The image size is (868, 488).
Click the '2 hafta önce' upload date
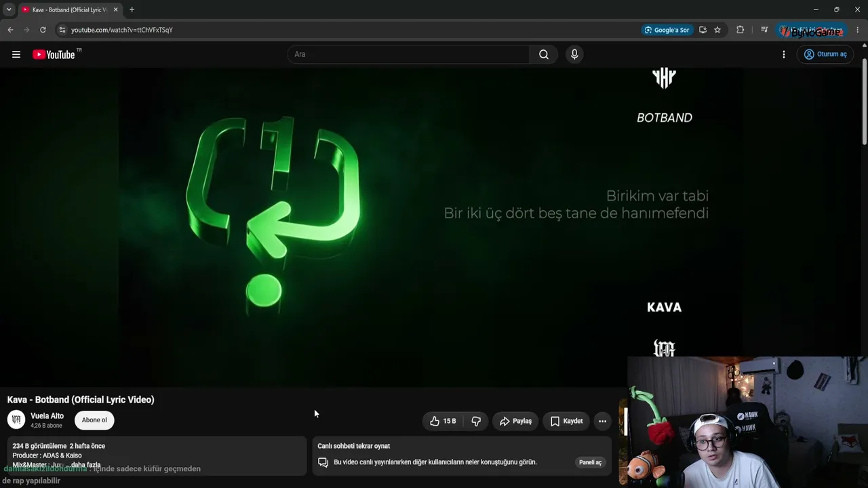[87, 446]
